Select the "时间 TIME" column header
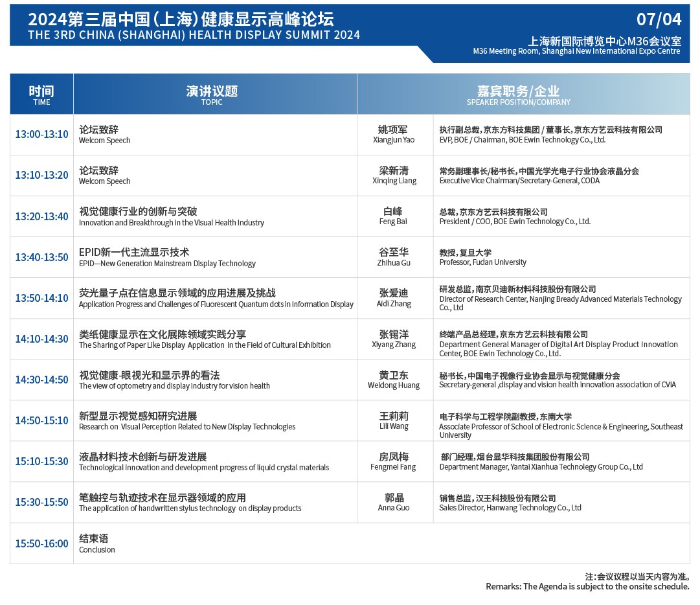 coord(41,94)
